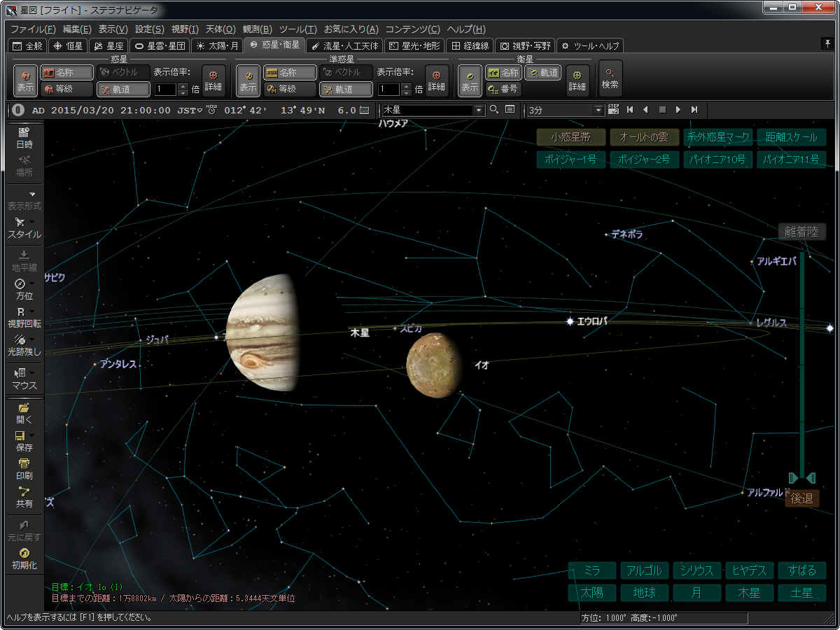840x630 pixels.
Task: Open the 検索 search tool
Action: pos(610,78)
